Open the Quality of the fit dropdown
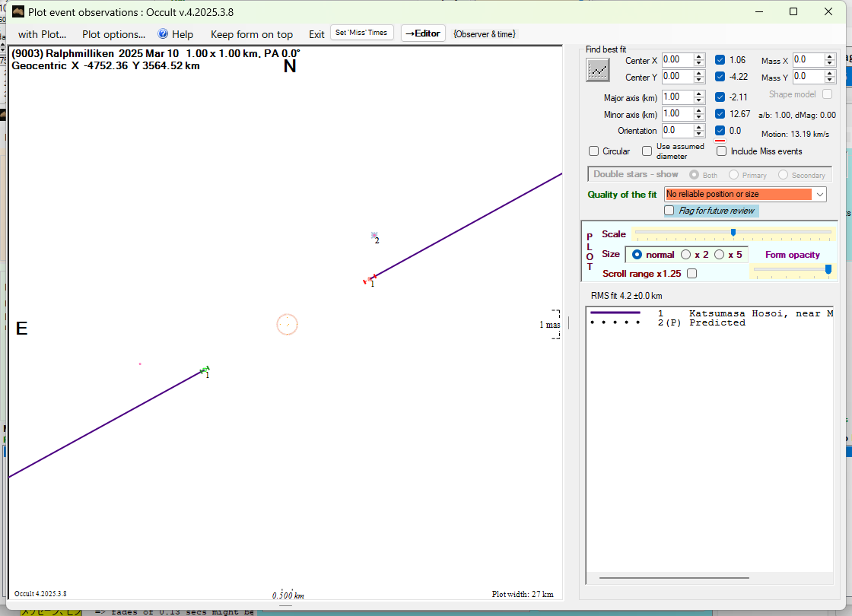 coord(819,195)
